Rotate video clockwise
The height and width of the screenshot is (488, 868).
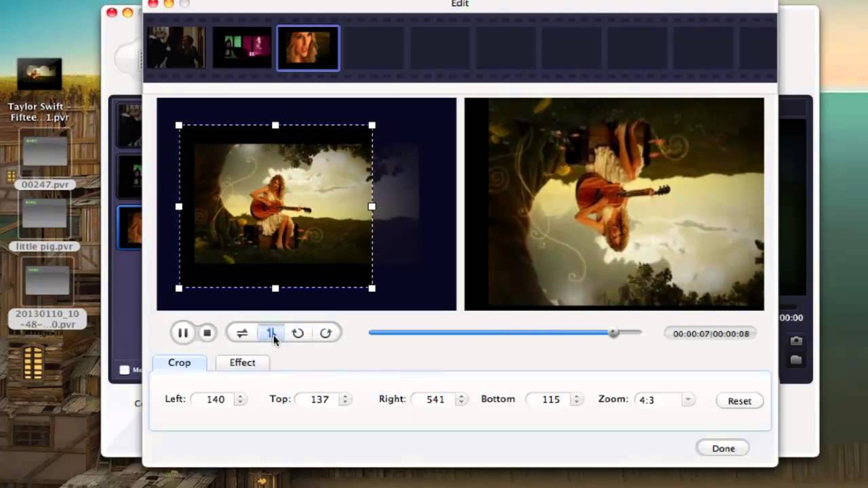[325, 333]
